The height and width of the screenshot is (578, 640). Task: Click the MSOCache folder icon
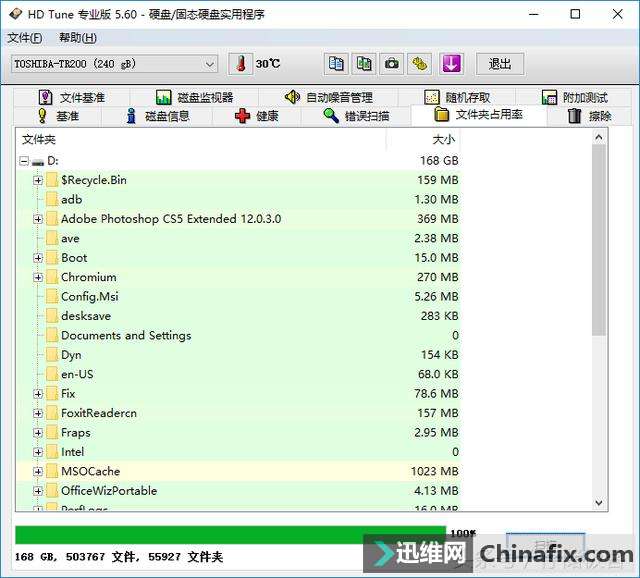click(x=52, y=471)
